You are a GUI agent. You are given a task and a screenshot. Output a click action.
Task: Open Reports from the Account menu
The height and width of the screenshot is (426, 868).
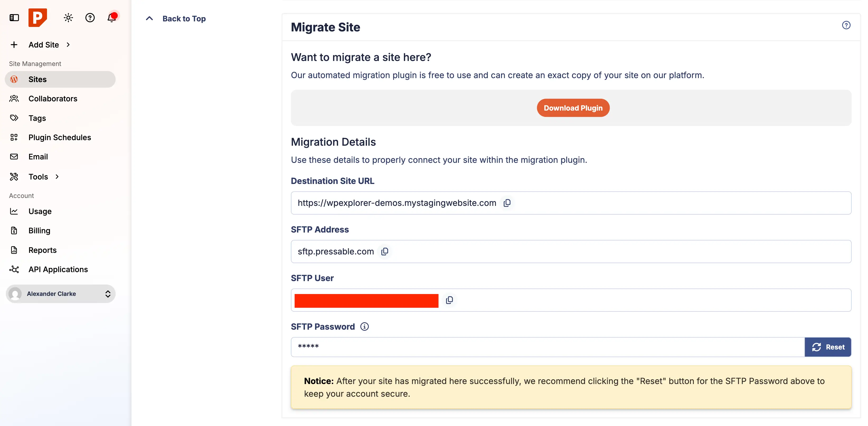(x=42, y=250)
